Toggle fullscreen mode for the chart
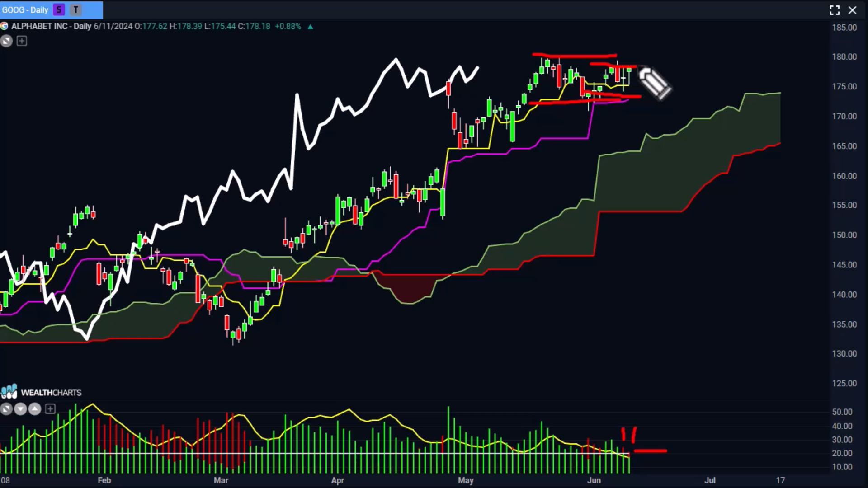Image resolution: width=868 pixels, height=488 pixels. tap(835, 10)
